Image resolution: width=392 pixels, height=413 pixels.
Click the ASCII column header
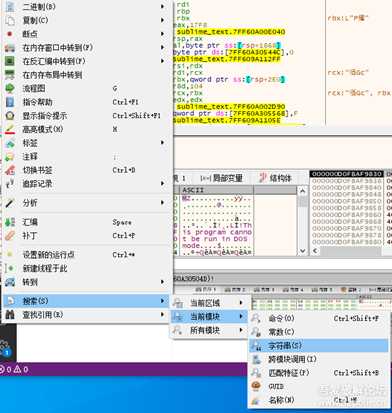217,190
